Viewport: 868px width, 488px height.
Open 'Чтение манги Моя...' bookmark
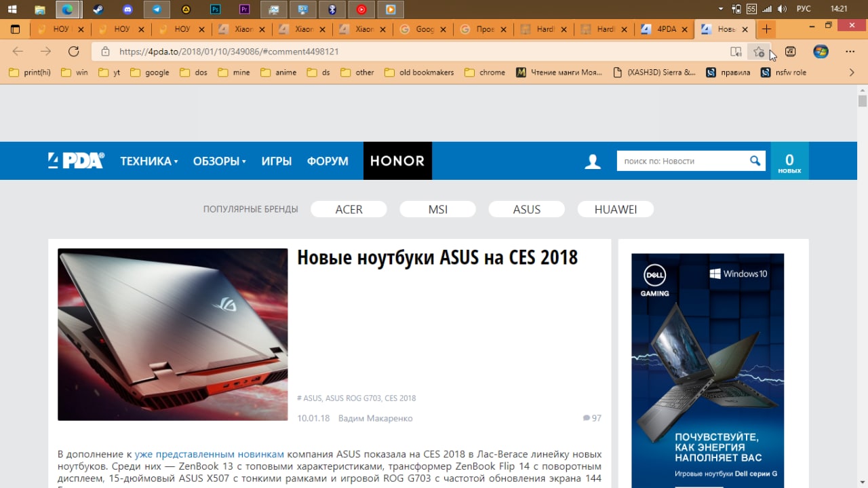559,73
